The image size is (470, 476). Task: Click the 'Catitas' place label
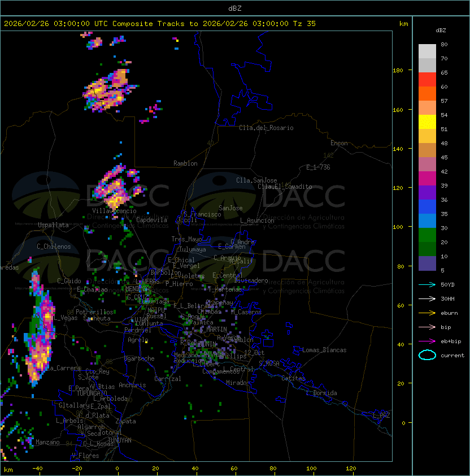293,378
